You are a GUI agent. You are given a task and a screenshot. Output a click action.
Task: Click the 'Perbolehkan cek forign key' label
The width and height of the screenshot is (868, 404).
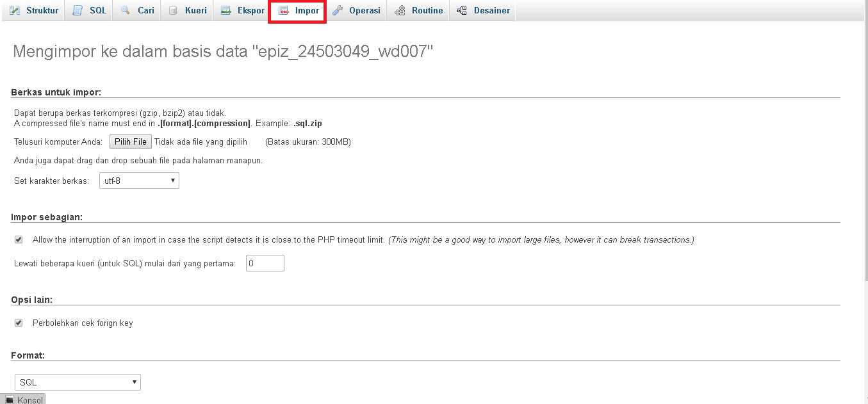[83, 323]
